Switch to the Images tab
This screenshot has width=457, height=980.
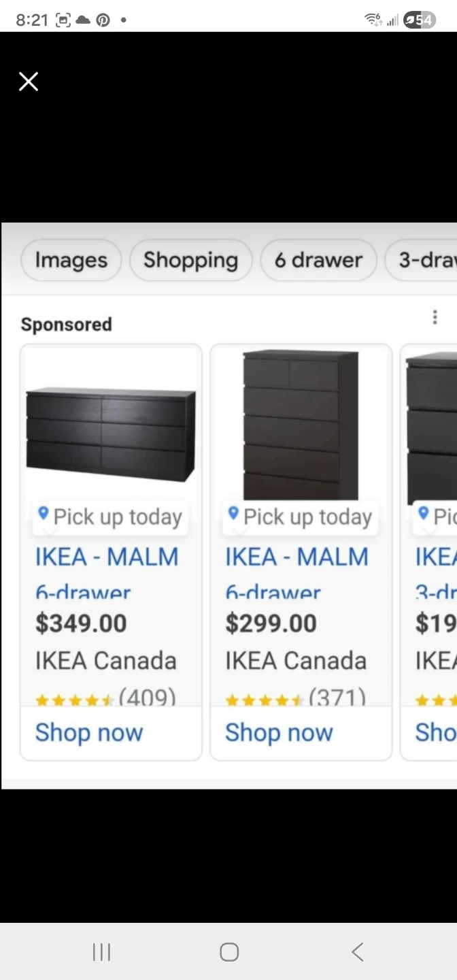pyautogui.click(x=71, y=260)
